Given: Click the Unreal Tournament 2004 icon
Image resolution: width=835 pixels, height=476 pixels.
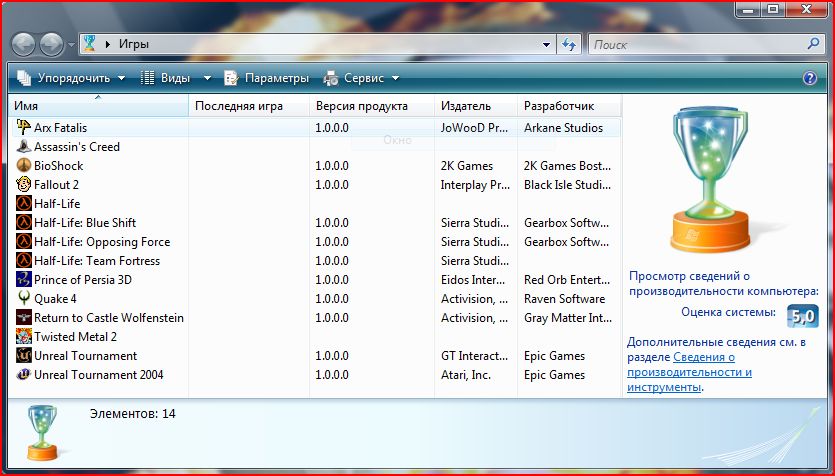Looking at the screenshot, I should [23, 375].
